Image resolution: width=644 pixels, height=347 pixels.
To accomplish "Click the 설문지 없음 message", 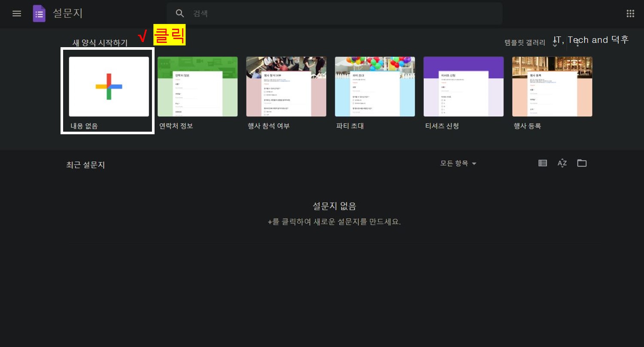I will click(x=334, y=206).
